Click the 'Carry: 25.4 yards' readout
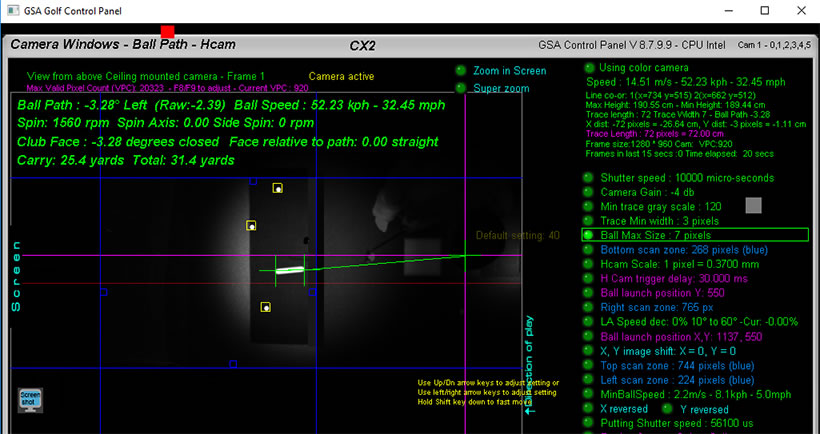Image resolution: width=820 pixels, height=434 pixels. [x=70, y=161]
